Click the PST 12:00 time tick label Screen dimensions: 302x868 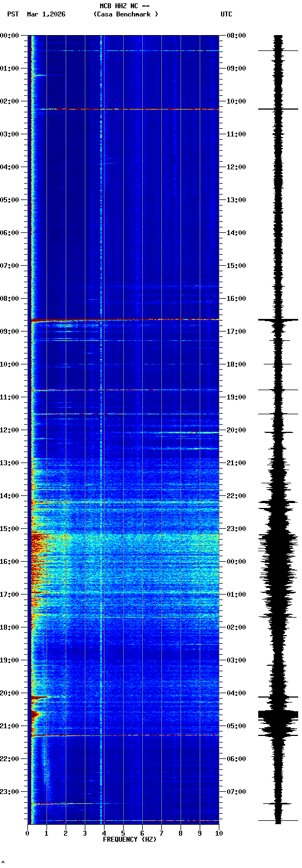[9, 430]
